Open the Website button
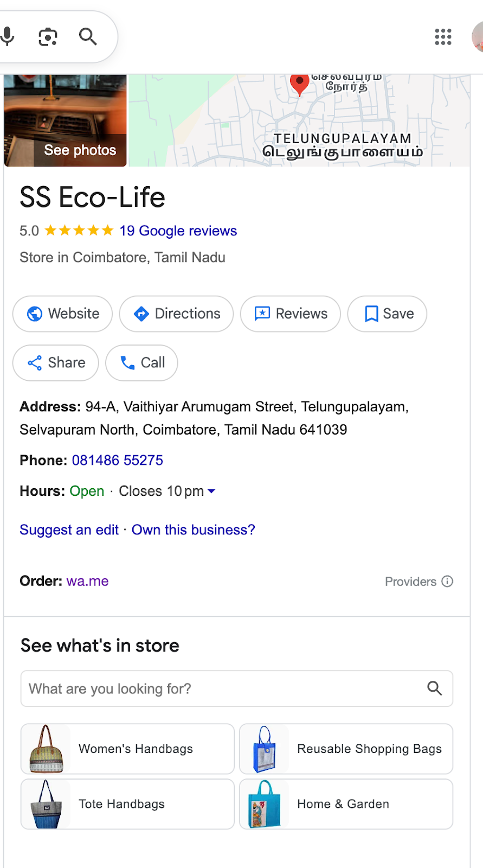 tap(62, 314)
